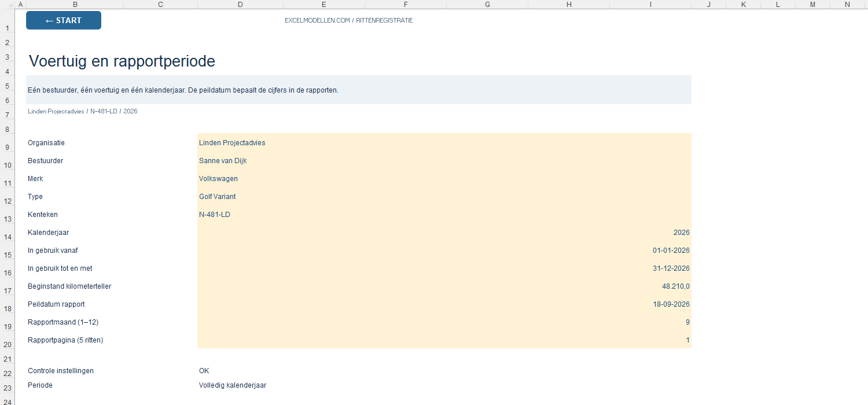Select the Organisatie input cell
Viewport: 868px width, 405px height.
(x=444, y=142)
